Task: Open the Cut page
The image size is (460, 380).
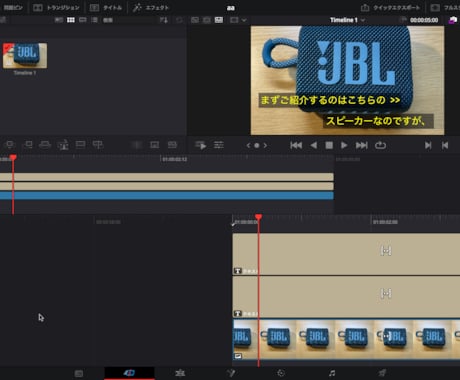Action: (129, 373)
